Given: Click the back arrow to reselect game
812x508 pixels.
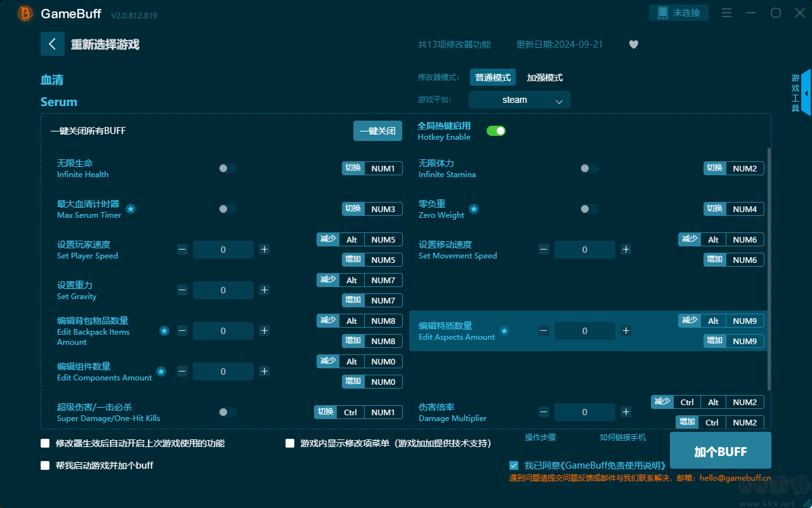Looking at the screenshot, I should [x=53, y=44].
